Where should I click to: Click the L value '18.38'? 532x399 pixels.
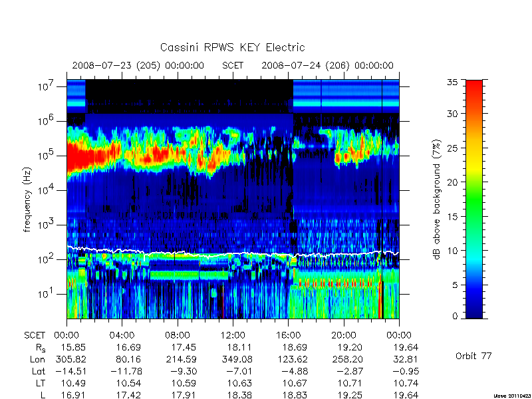pyautogui.click(x=239, y=395)
